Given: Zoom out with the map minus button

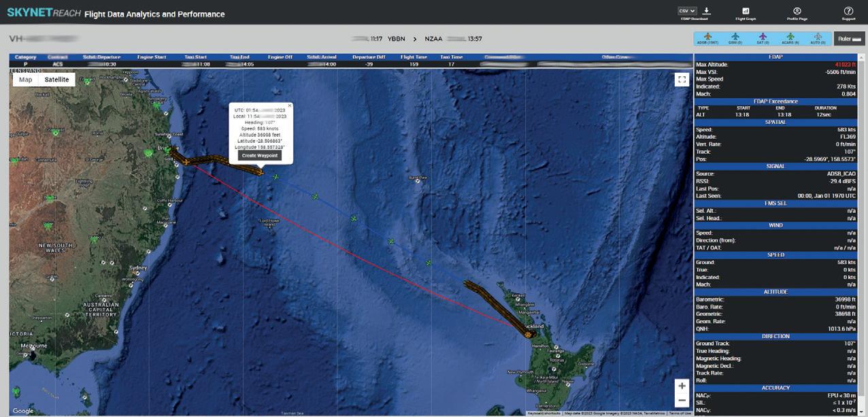Looking at the screenshot, I should [682, 400].
